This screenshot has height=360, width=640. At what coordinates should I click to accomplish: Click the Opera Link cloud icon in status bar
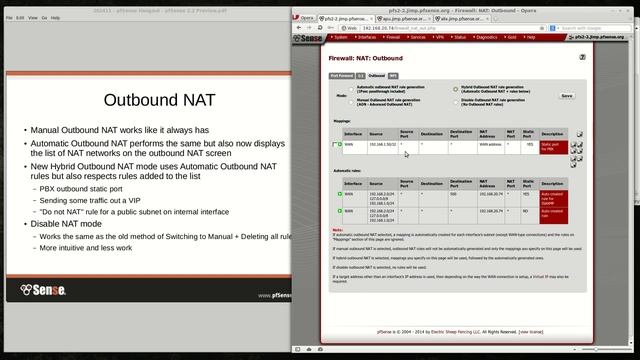coord(309,349)
